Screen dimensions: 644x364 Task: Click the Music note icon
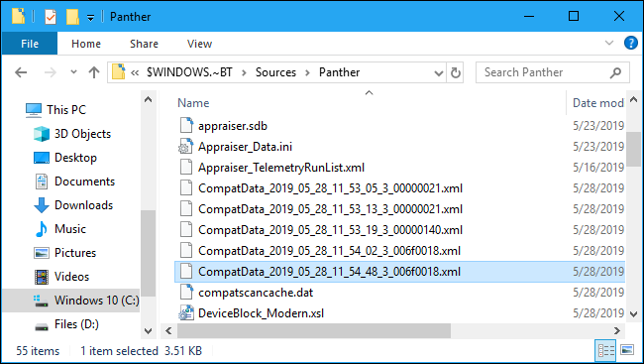(x=41, y=229)
